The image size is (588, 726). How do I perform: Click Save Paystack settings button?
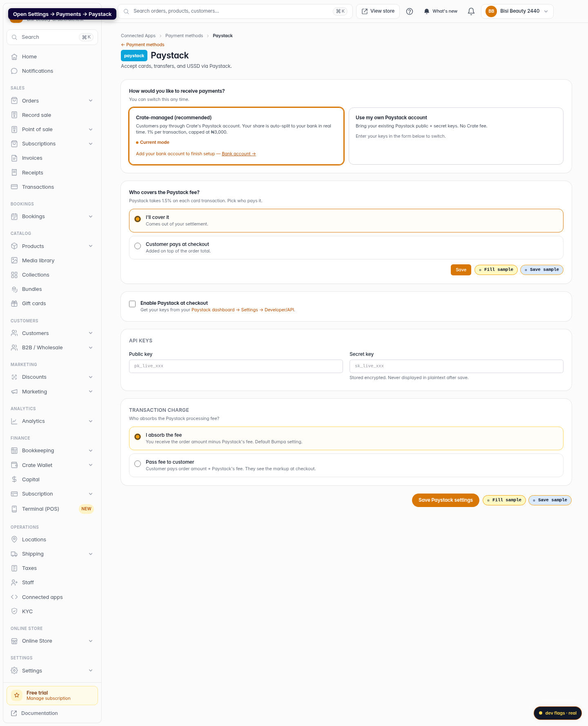coord(445,500)
